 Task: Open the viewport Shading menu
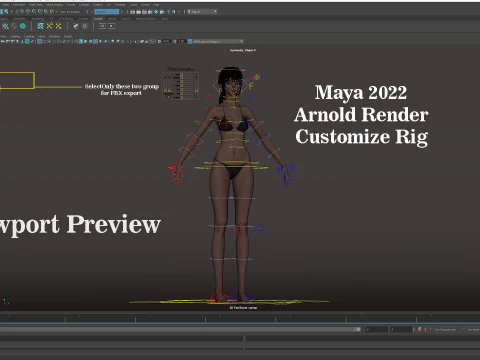click(x=15, y=36)
